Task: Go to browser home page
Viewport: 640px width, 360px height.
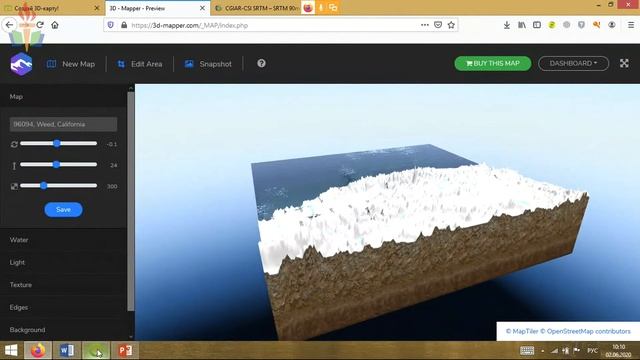Action: (x=55, y=25)
